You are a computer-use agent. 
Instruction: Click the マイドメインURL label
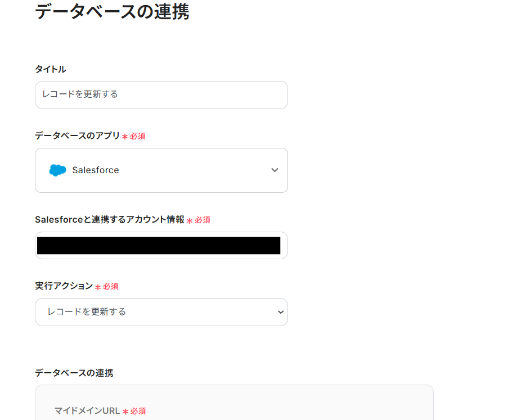pyautogui.click(x=87, y=411)
